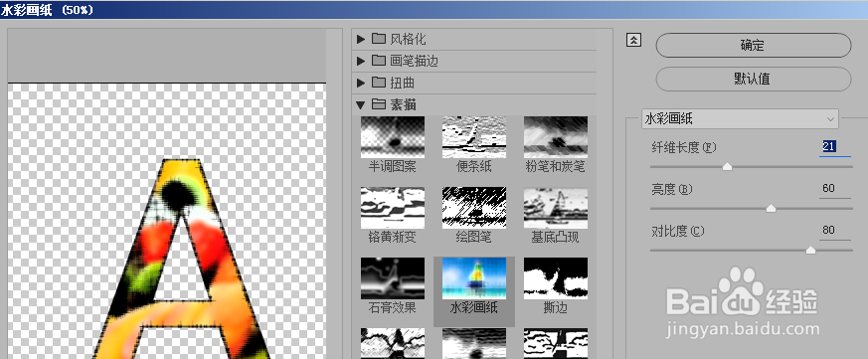Click the 对比度 slider handle
Viewport: 868px width, 359px height.
pos(810,251)
